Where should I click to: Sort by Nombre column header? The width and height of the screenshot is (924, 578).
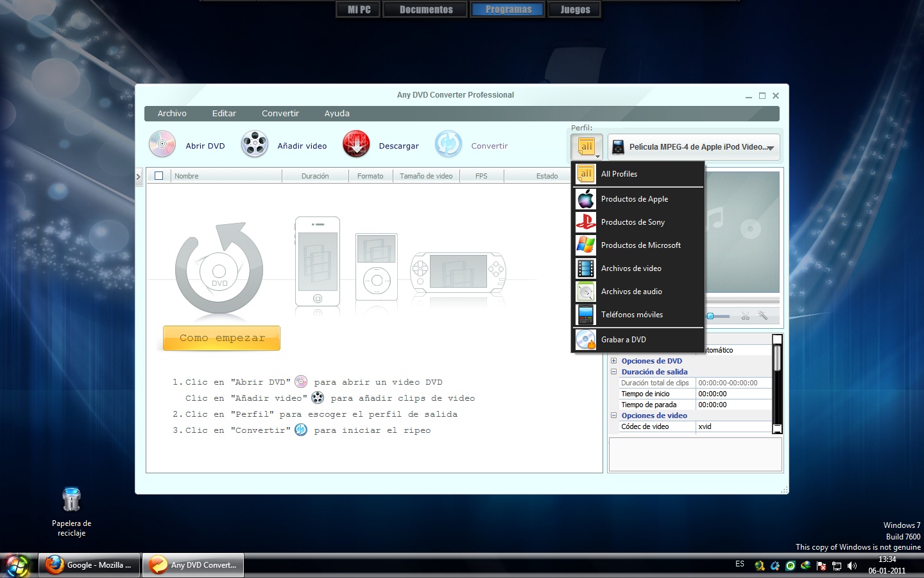point(226,176)
